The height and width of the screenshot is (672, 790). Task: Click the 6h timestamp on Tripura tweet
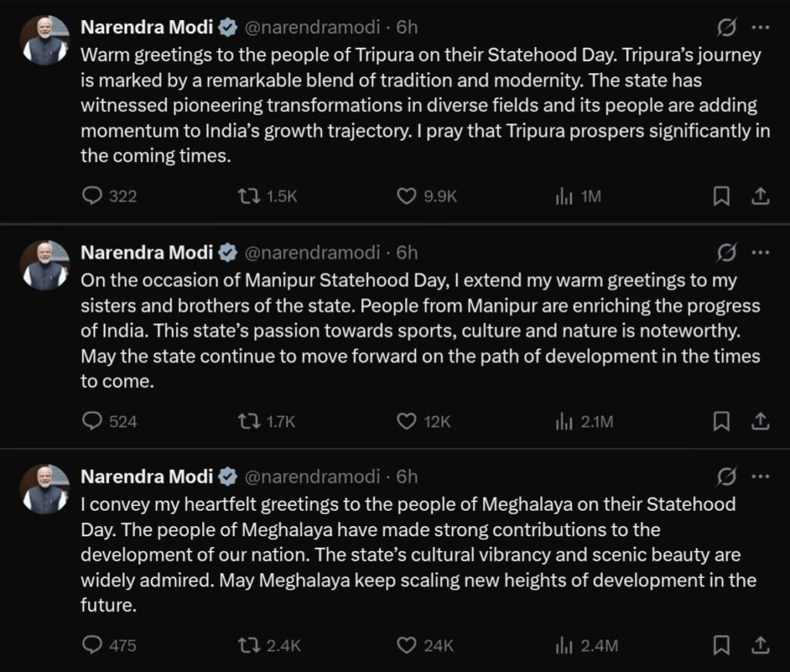pos(407,28)
